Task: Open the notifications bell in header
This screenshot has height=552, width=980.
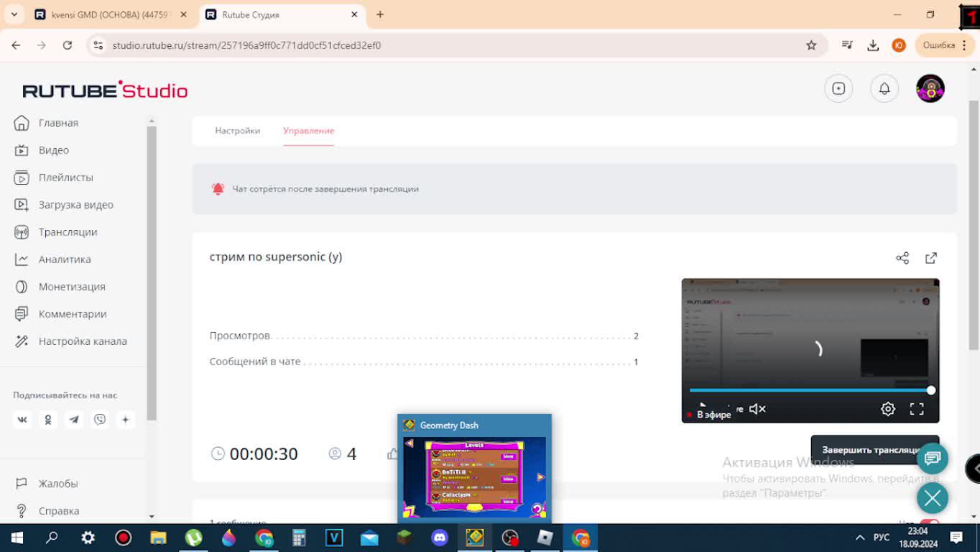Action: click(x=884, y=88)
